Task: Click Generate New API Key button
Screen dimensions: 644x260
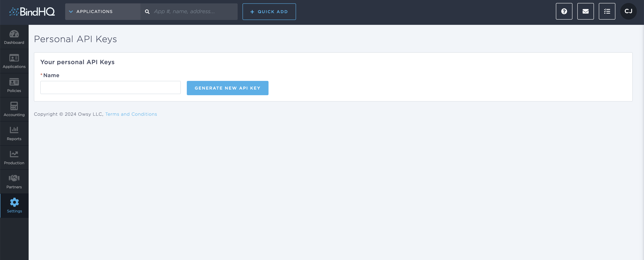Action: 227,88
